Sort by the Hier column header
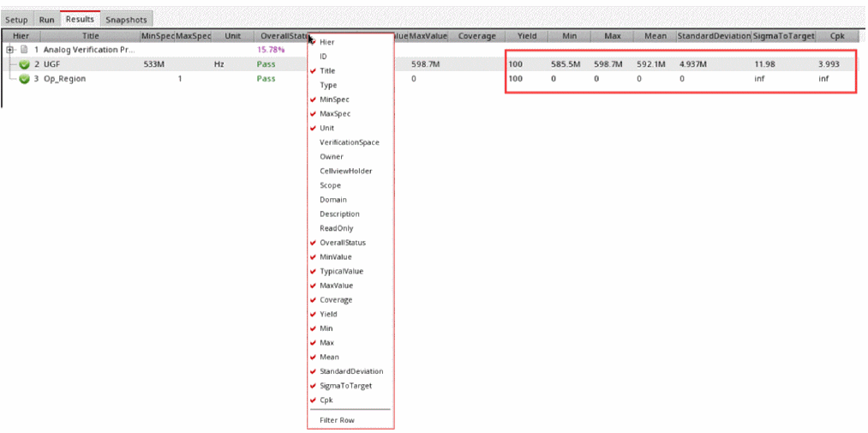Image resolution: width=868 pixels, height=433 pixels. (21, 36)
